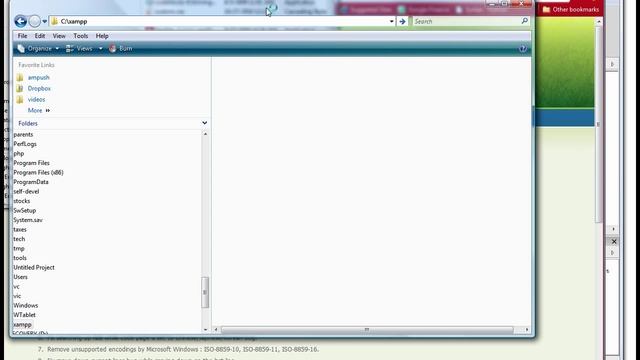The height and width of the screenshot is (360, 640).
Task: Click the folder tree scroll-up arrow
Action: click(205, 134)
